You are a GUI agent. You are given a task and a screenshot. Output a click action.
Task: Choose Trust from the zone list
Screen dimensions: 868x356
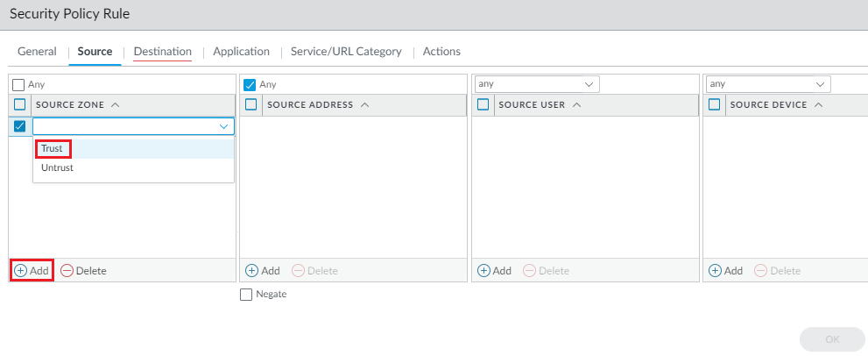pos(53,148)
